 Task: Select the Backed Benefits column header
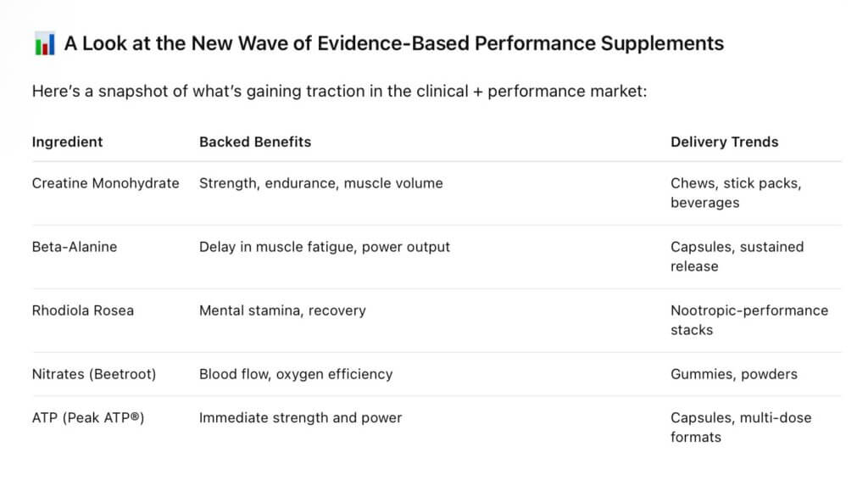[255, 142]
